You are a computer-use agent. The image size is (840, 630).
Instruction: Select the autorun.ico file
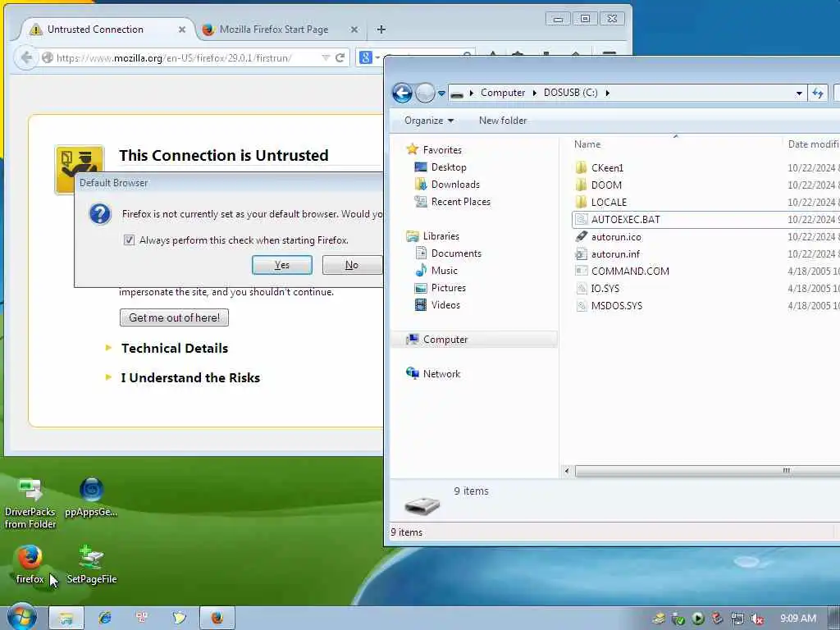[616, 237]
